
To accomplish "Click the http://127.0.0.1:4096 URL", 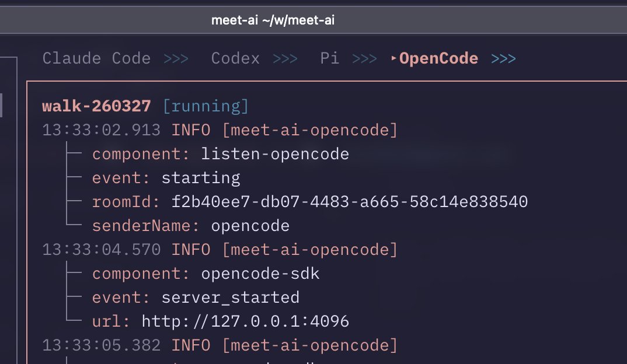I will tap(245, 321).
